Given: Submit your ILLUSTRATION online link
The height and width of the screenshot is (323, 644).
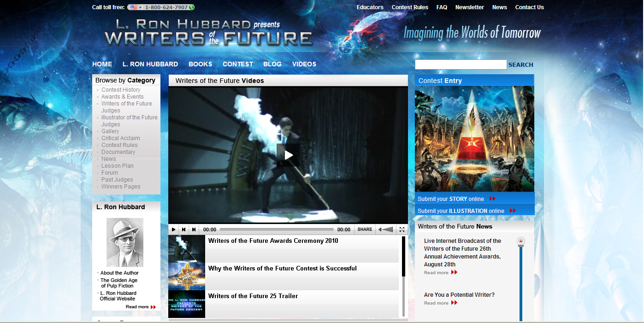Looking at the screenshot, I should click(x=461, y=211).
